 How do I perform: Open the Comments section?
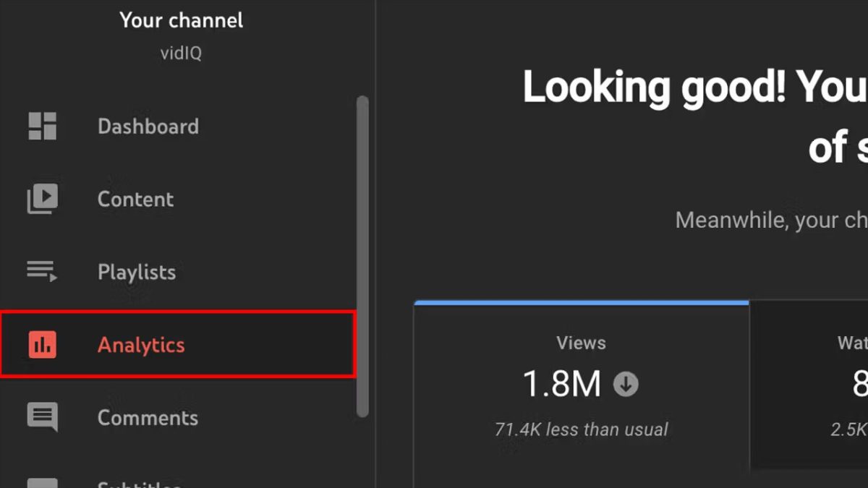pyautogui.click(x=178, y=418)
